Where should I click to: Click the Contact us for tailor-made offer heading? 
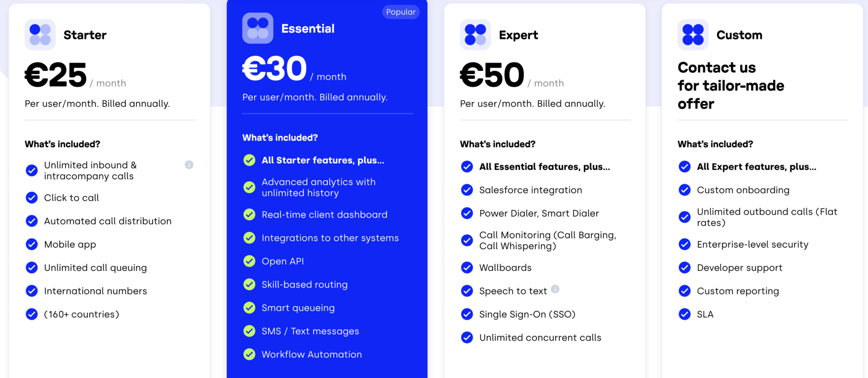[x=731, y=86]
